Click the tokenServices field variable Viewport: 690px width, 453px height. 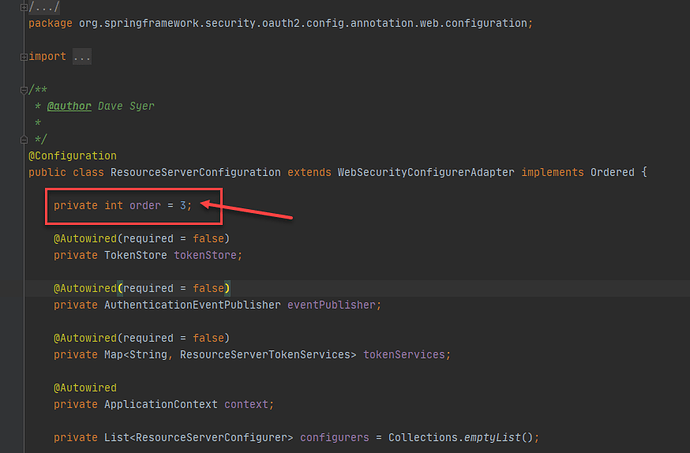(x=404, y=355)
